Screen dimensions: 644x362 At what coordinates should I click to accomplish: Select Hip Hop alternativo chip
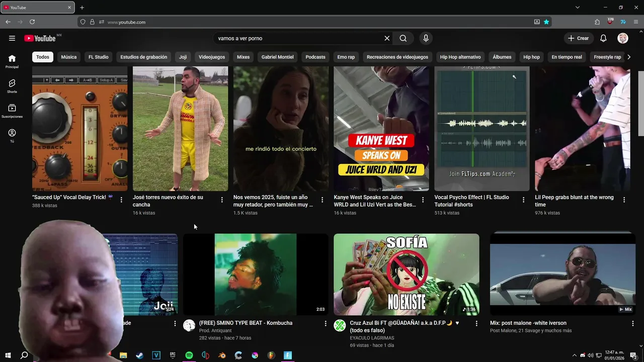tap(460, 57)
